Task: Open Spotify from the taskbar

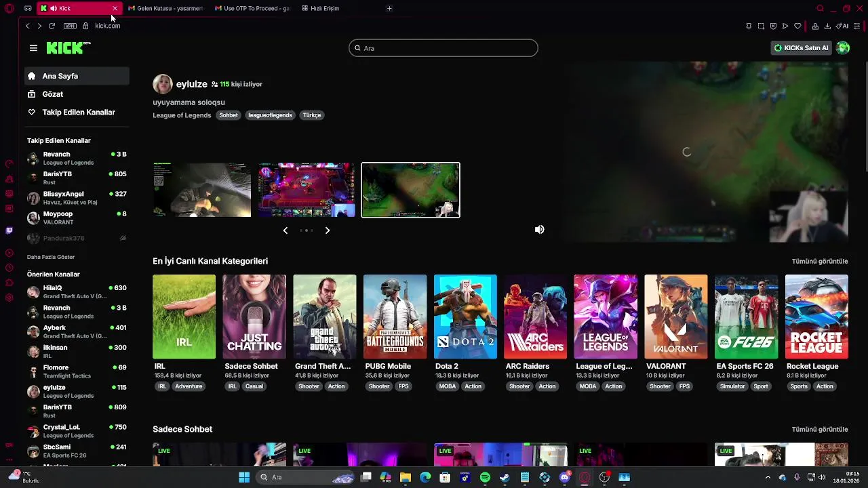Action: 485,477
